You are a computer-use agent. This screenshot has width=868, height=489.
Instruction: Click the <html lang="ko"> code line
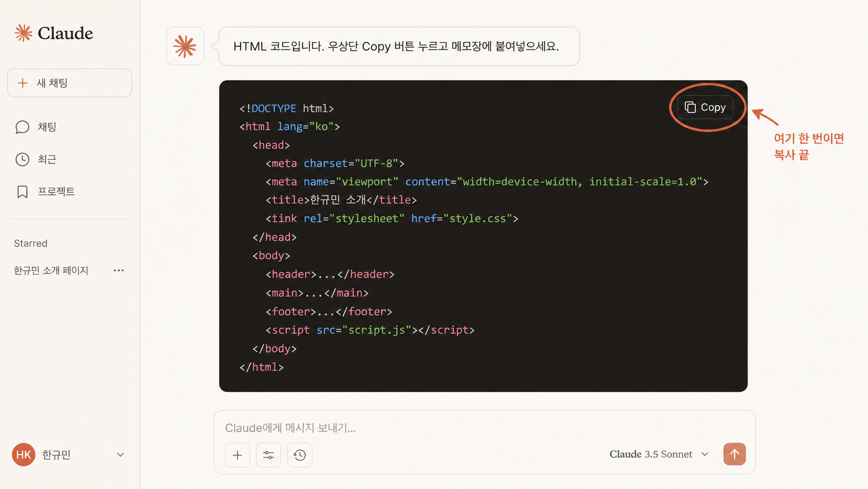[290, 126]
